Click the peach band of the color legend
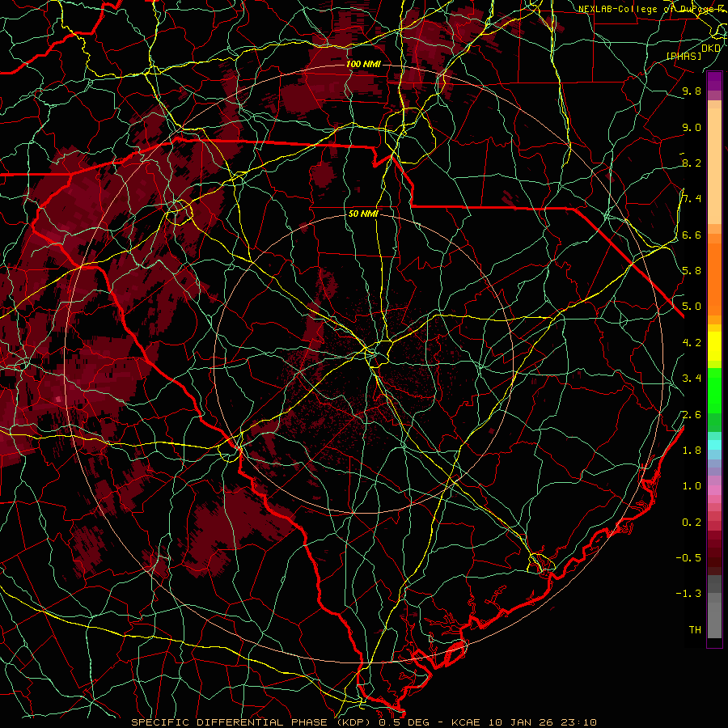Screen dimensions: 728x728 point(714,163)
